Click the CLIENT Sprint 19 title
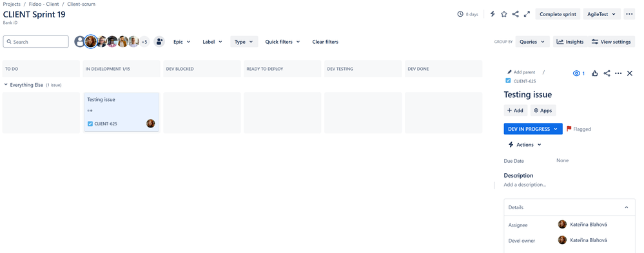 tap(34, 14)
